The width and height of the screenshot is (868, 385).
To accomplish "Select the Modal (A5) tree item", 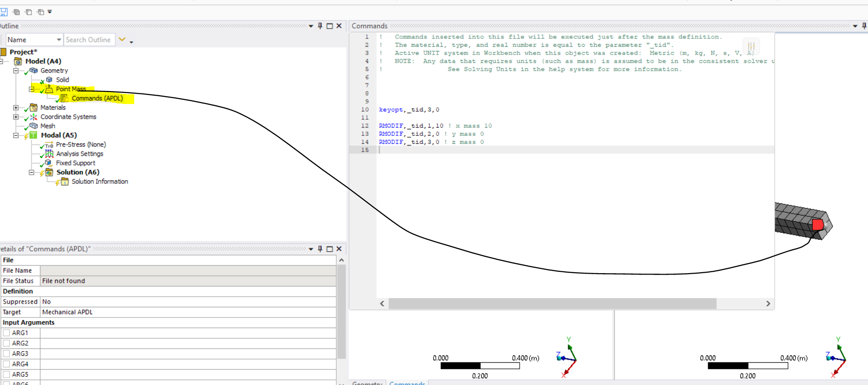I will tap(59, 135).
